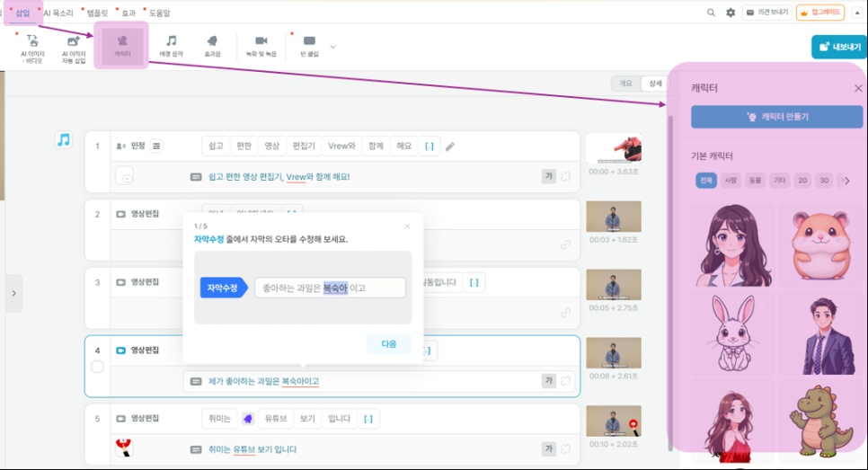Open the 도움말 menu tab

(159, 13)
